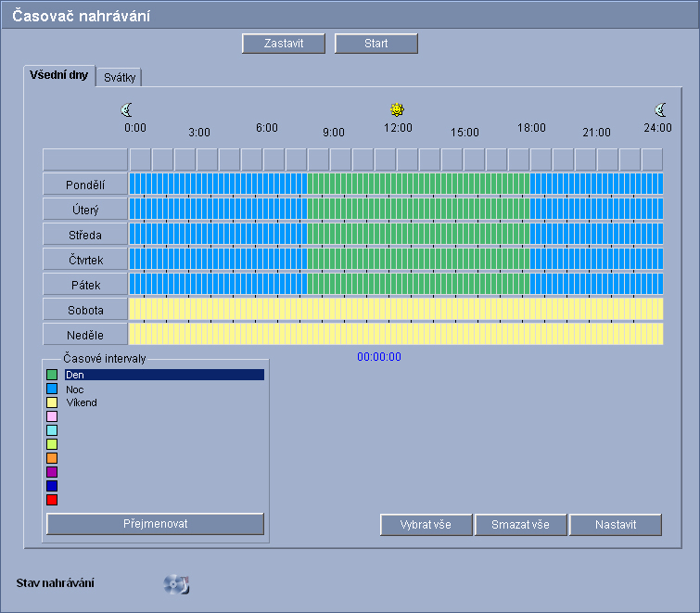Image resolution: width=700 pixels, height=613 pixels.
Task: Click the moon icon above 24:00
Action: pos(660,109)
